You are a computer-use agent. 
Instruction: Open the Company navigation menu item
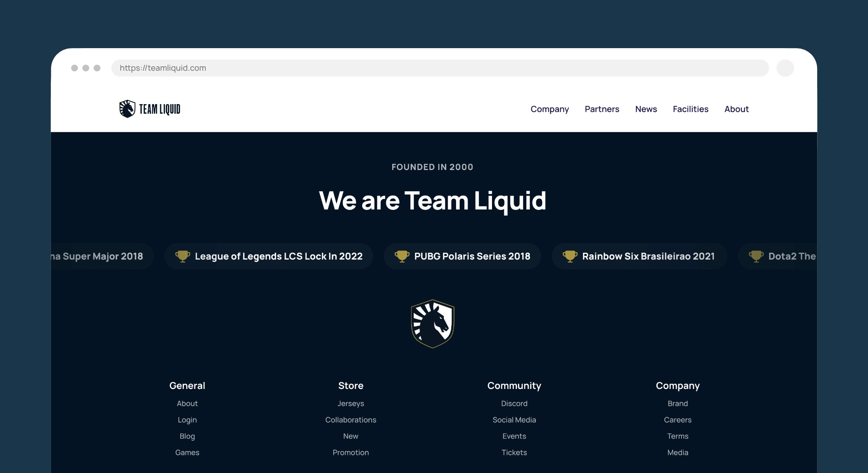549,109
